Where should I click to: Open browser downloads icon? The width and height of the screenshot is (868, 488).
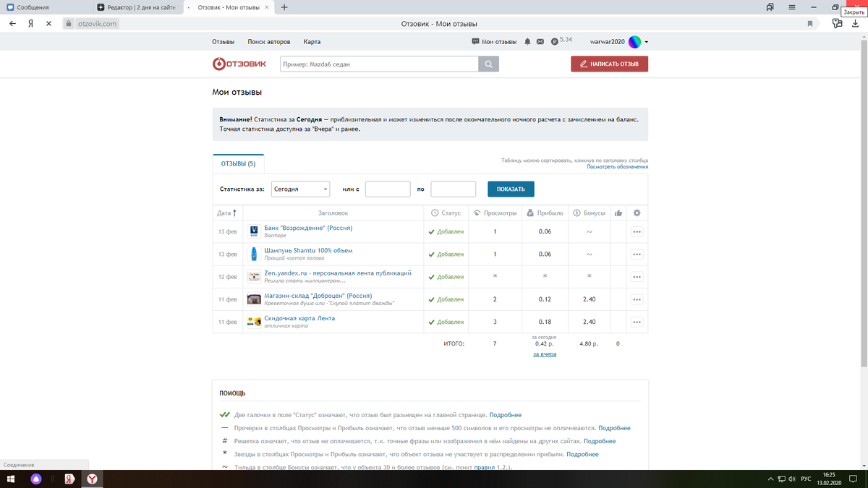click(855, 23)
